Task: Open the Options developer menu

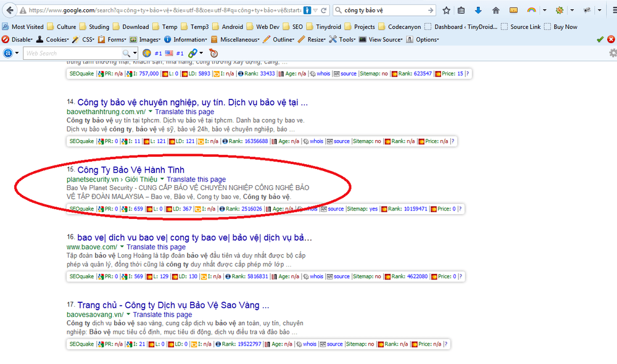Action: (422, 39)
